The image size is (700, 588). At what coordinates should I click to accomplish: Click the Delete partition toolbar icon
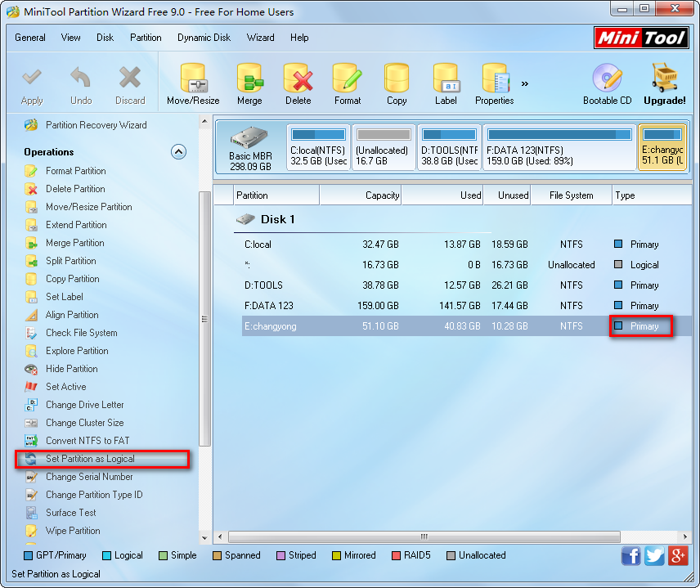298,83
